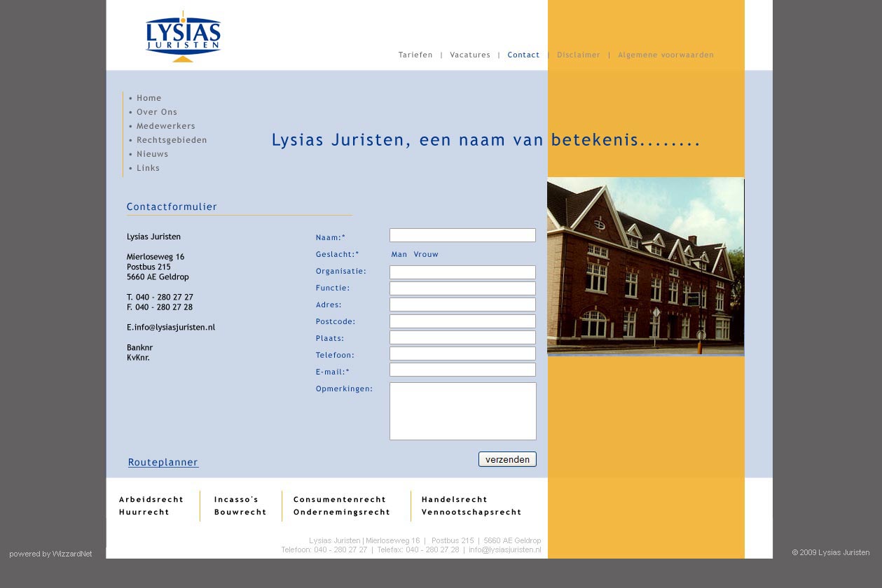The width and height of the screenshot is (882, 588).
Task: Open Rechtsgebieden in the side menu
Action: click(172, 140)
